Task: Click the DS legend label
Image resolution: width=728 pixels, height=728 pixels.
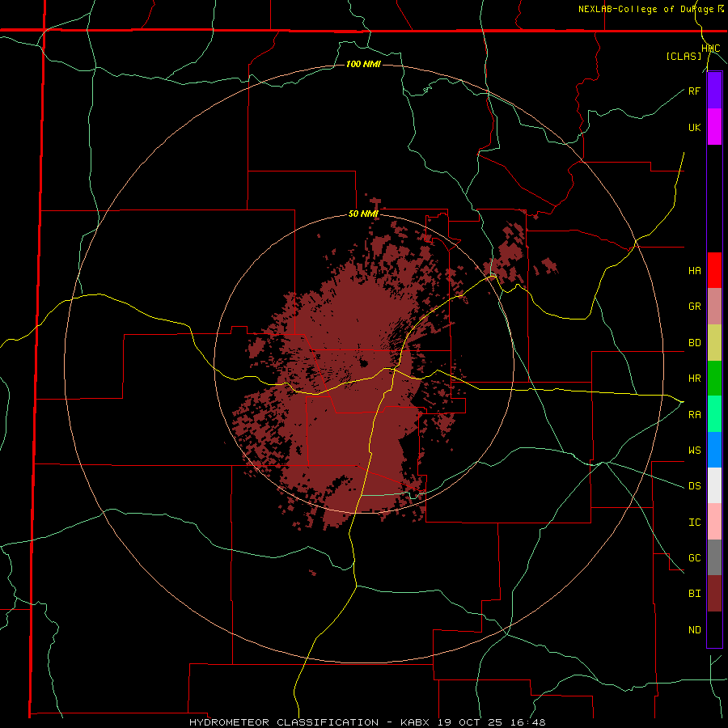Action: click(x=694, y=486)
